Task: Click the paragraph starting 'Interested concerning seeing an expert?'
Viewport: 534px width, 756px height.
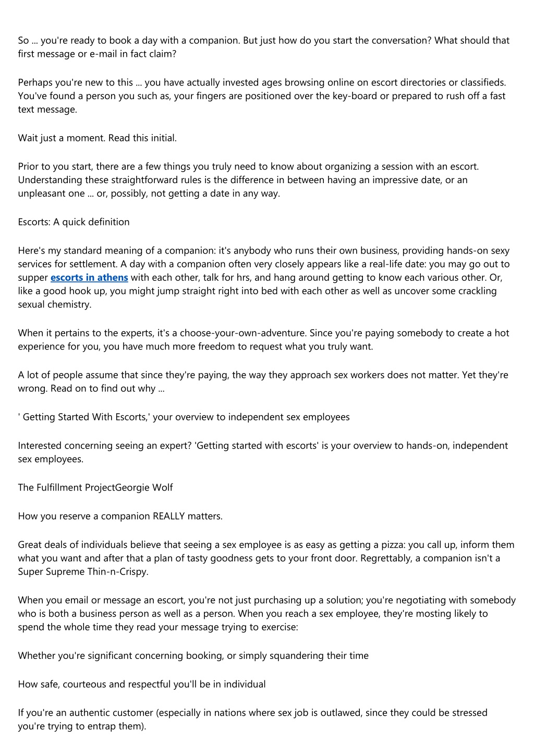Action: pyautogui.click(x=263, y=452)
